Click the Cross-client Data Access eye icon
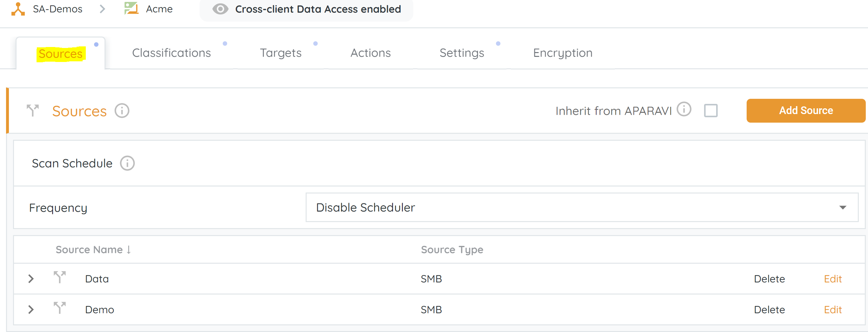The height and width of the screenshot is (332, 868). coord(220,9)
